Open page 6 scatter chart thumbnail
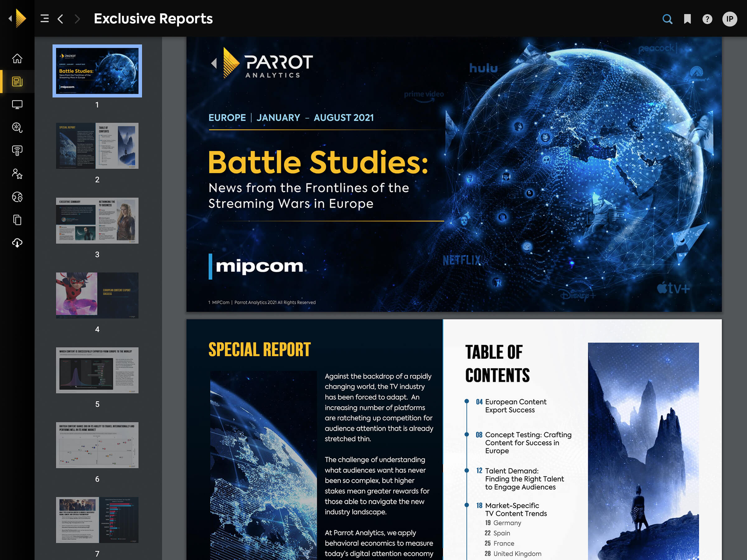 point(97,445)
